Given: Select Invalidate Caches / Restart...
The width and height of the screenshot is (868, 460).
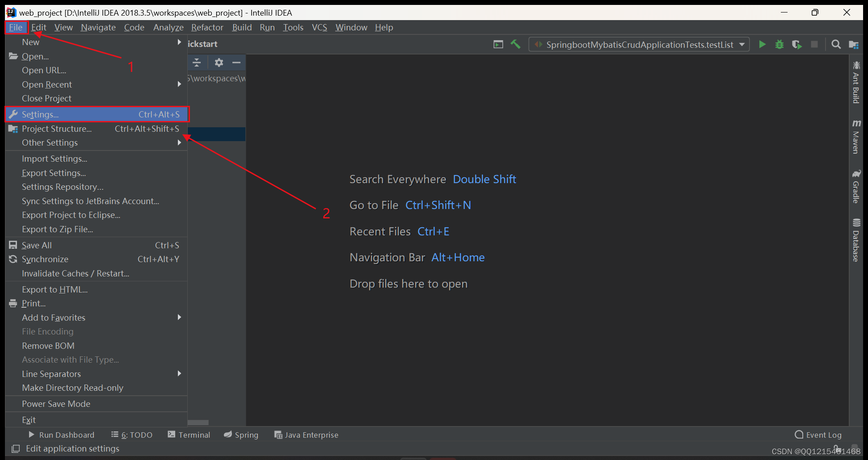Looking at the screenshot, I should (x=96, y=273).
